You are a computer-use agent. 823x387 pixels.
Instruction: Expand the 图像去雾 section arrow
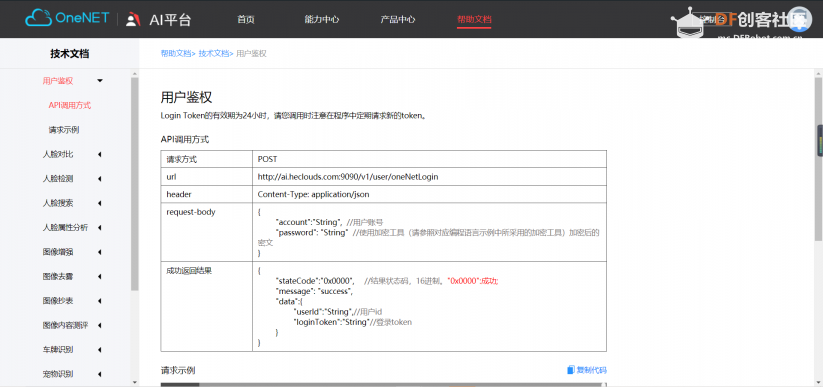tap(100, 276)
